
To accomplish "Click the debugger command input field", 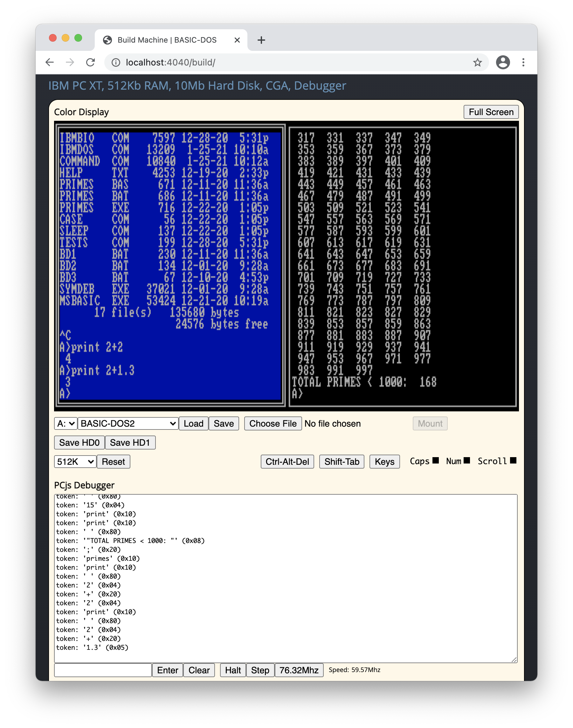I will (x=103, y=670).
